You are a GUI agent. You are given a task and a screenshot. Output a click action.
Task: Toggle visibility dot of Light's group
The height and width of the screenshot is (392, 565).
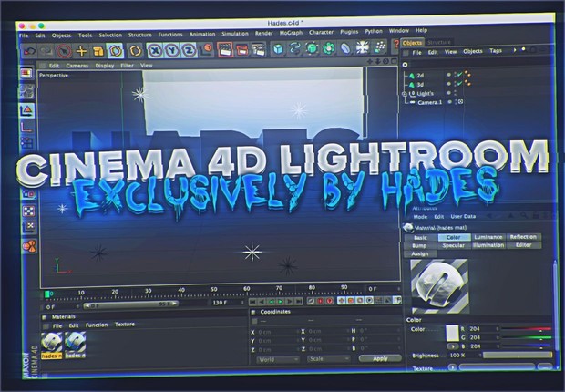[x=449, y=93]
